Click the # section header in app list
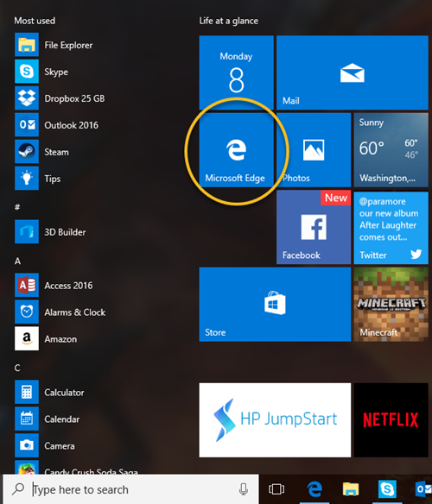Image resolution: width=432 pixels, height=504 pixels. tap(17, 207)
